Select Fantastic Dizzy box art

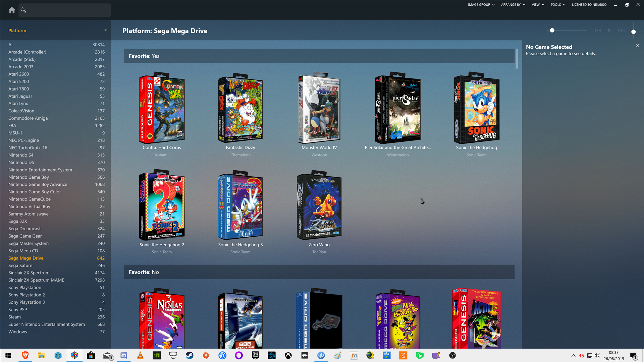point(240,108)
